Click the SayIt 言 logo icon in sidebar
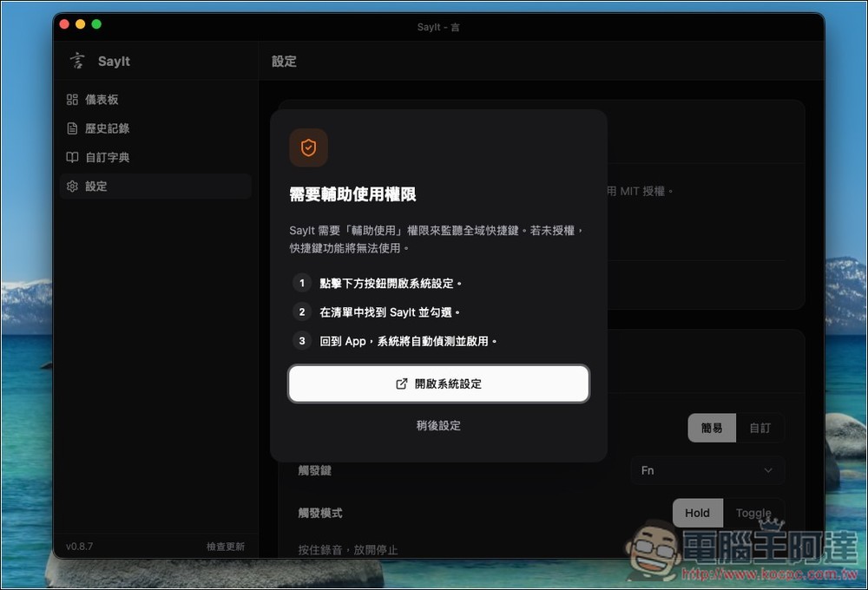 point(76,61)
